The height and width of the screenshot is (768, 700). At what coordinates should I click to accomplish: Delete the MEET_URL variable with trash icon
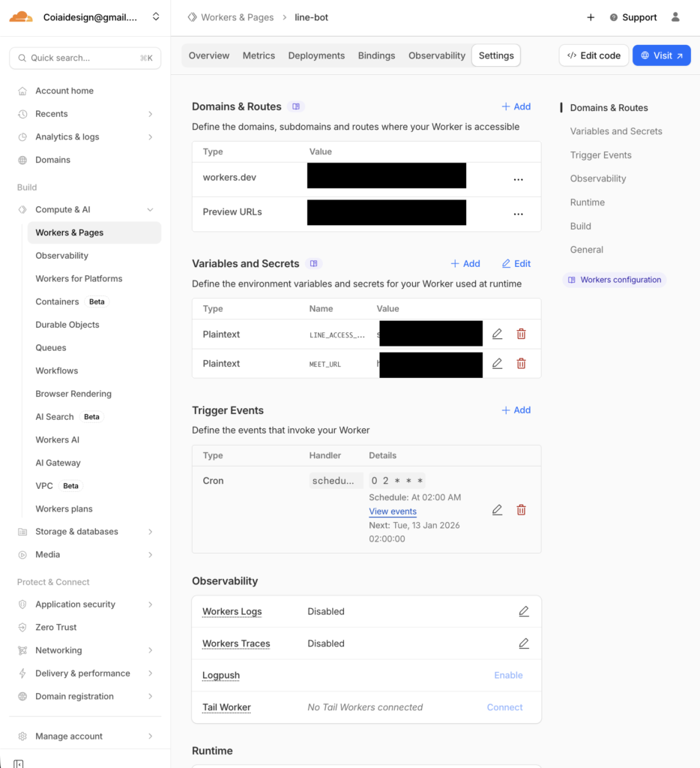tap(521, 364)
